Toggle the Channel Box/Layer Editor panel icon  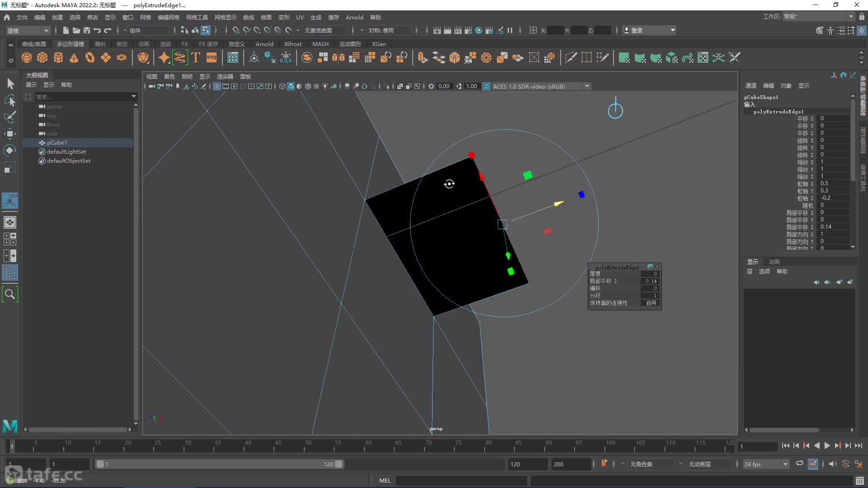[x=862, y=30]
